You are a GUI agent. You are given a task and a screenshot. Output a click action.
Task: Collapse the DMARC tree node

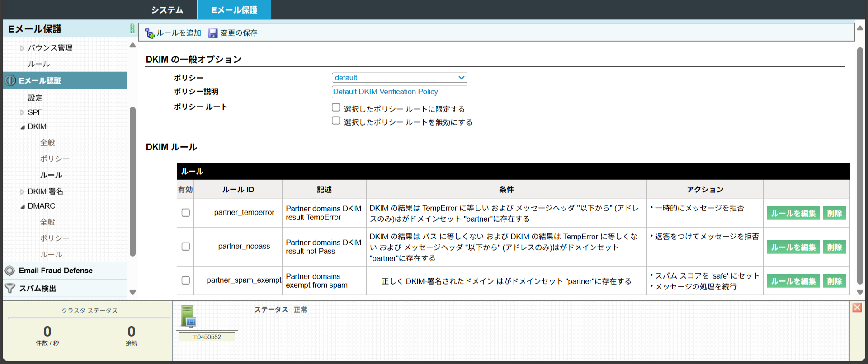pos(22,206)
